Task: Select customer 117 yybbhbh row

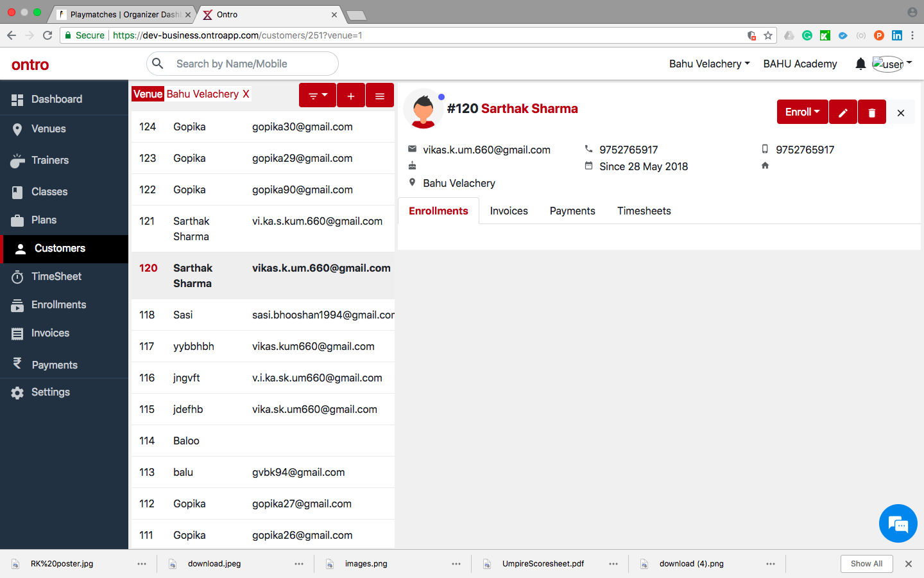Action: point(263,346)
